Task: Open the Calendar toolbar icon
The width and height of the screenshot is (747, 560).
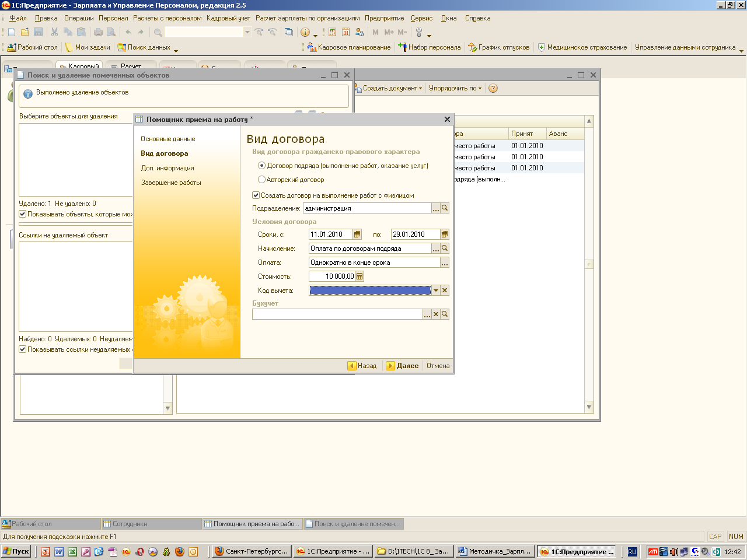Action: pos(345,32)
